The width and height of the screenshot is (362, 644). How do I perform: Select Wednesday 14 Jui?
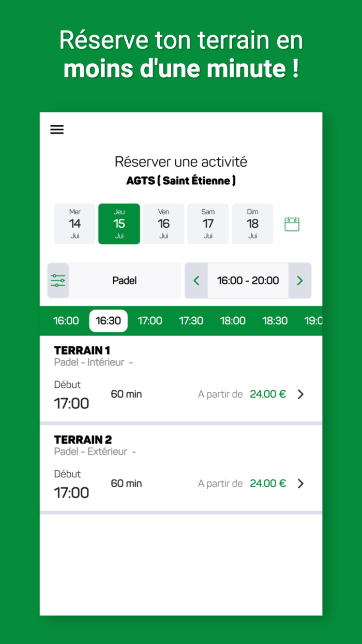pos(74,224)
